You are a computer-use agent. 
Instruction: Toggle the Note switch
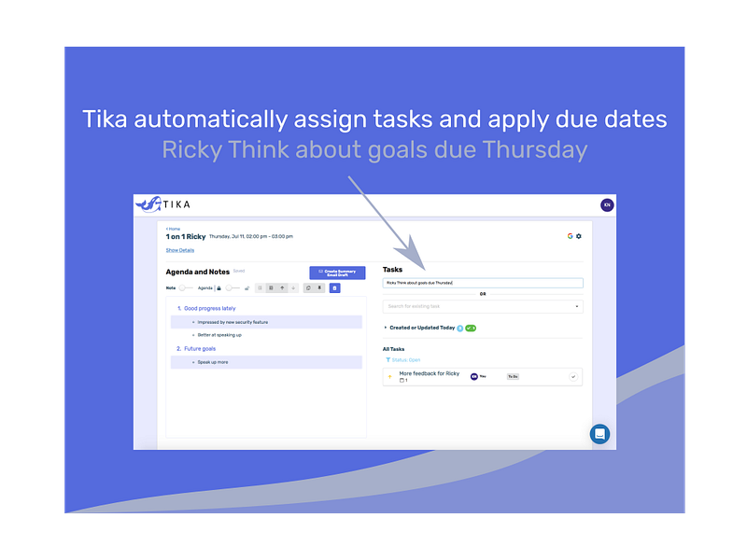tap(185, 288)
